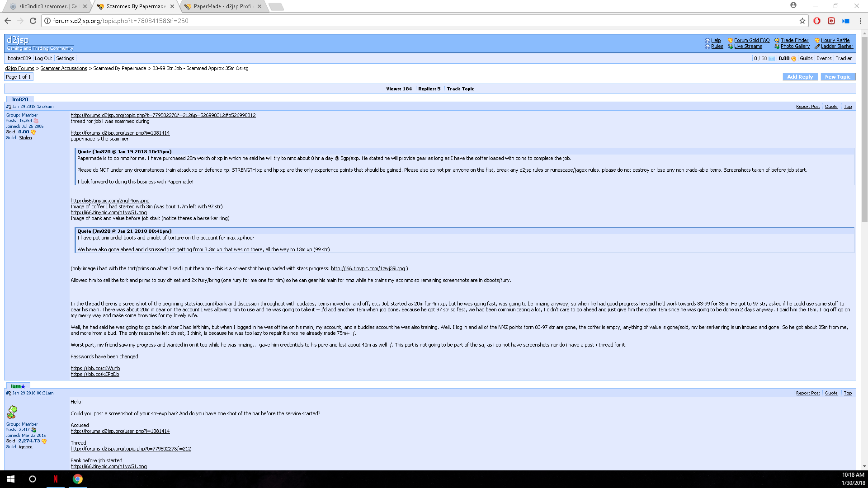Viewport: 868px width, 488px height.
Task: Open the Settings menu item
Action: [x=65, y=58]
